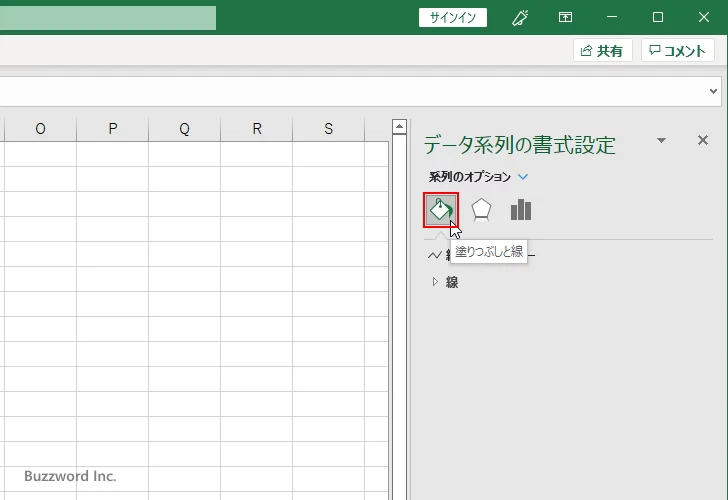Viewport: 728px width, 500px height.
Task: Select column R header
Action: pos(257,128)
